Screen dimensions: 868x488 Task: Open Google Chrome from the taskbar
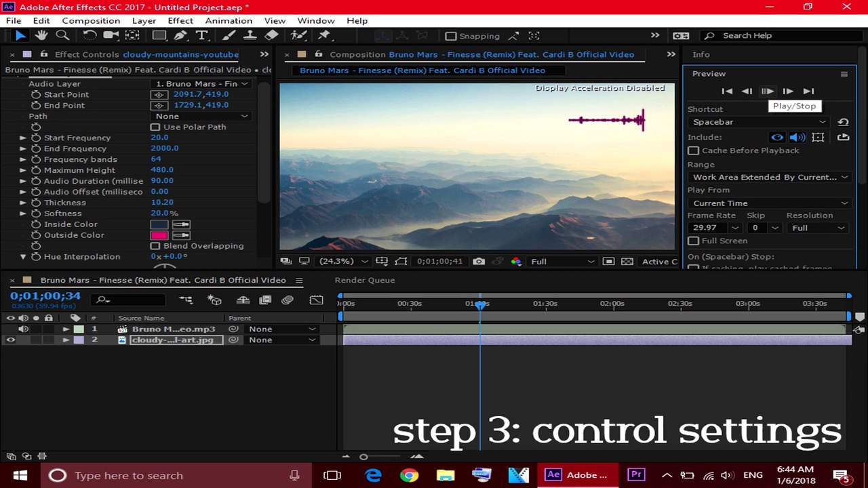tap(409, 475)
